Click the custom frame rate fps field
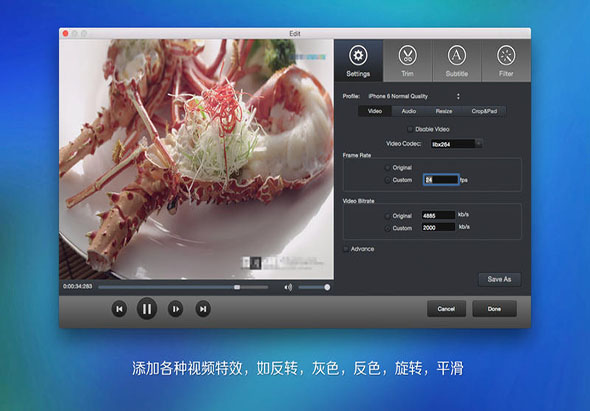The image size is (590, 411). 441,180
